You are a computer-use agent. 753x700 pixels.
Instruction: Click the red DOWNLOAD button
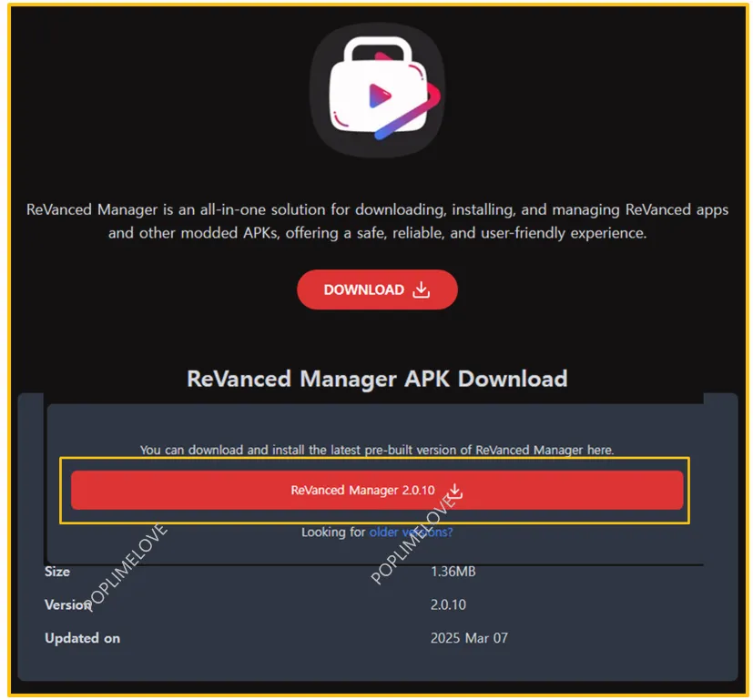tap(377, 289)
